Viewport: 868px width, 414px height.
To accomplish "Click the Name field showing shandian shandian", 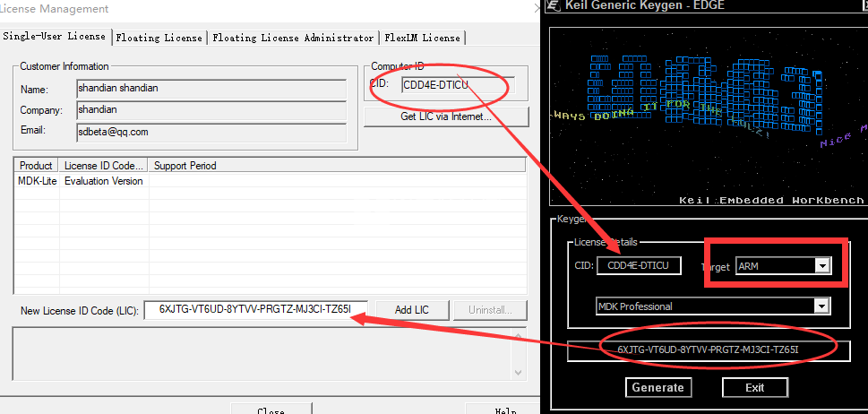I will point(211,89).
